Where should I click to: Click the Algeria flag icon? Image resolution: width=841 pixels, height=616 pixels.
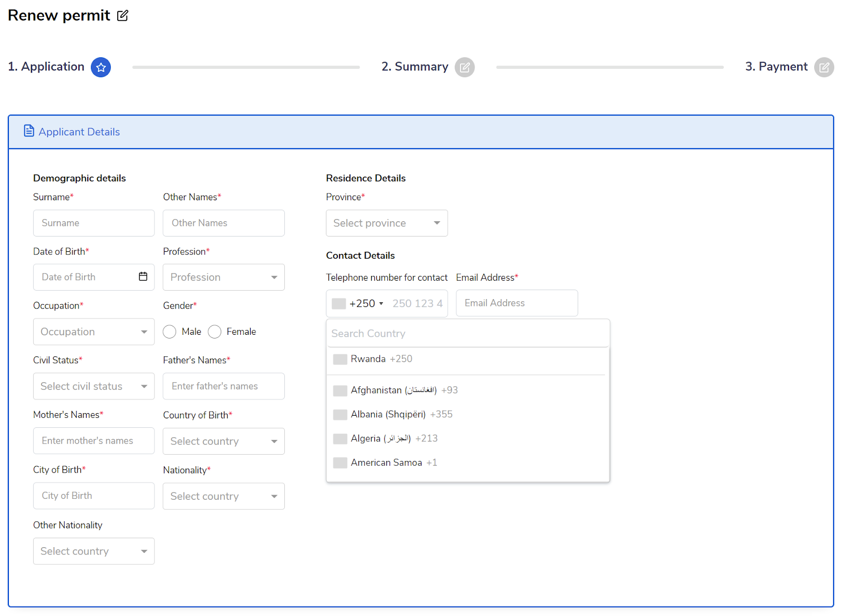click(x=340, y=439)
